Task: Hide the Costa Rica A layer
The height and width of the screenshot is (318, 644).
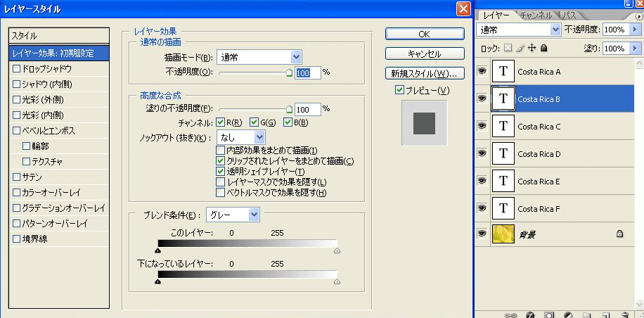Action: click(x=482, y=72)
